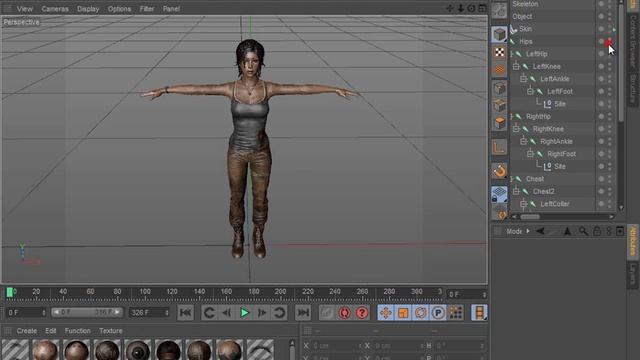This screenshot has width=640, height=360.
Task: Collapse the Chest2 tree node
Action: tap(516, 191)
